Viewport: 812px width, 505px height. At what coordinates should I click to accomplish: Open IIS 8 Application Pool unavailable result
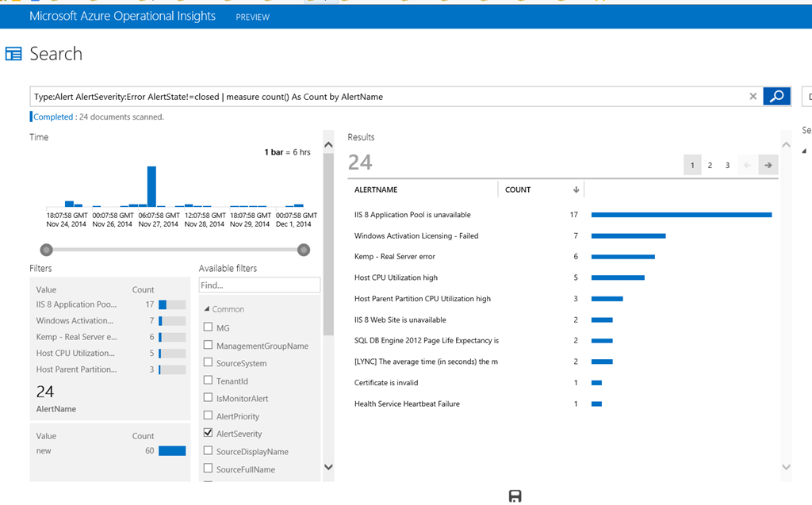pyautogui.click(x=412, y=215)
